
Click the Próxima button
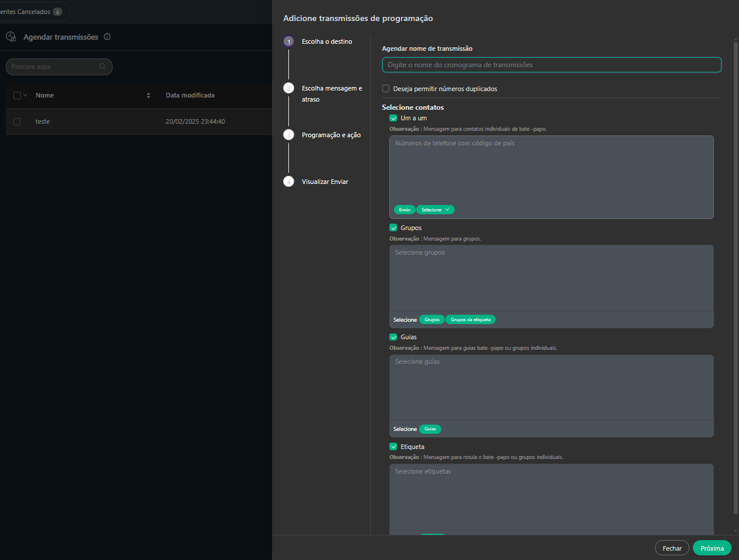tap(712, 548)
